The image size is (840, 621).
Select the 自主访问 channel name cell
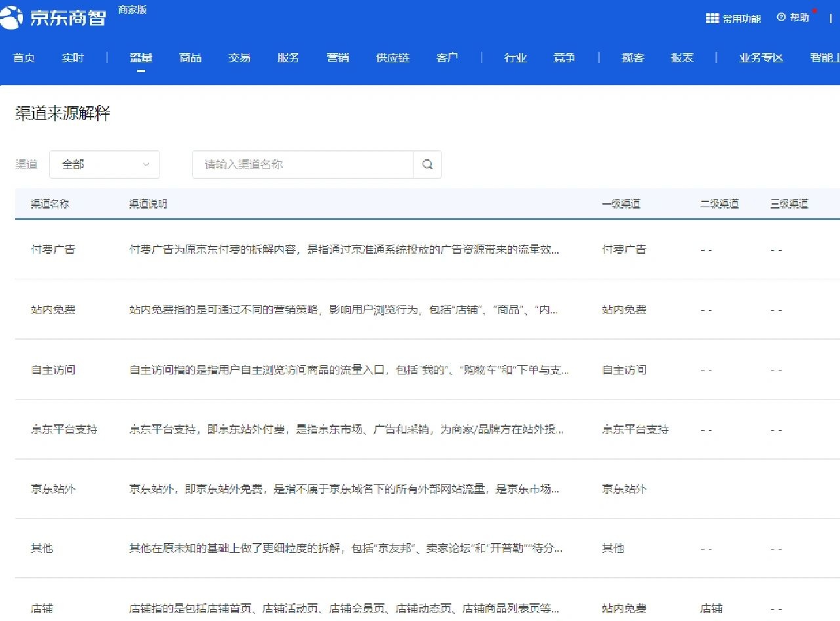pyautogui.click(x=53, y=370)
